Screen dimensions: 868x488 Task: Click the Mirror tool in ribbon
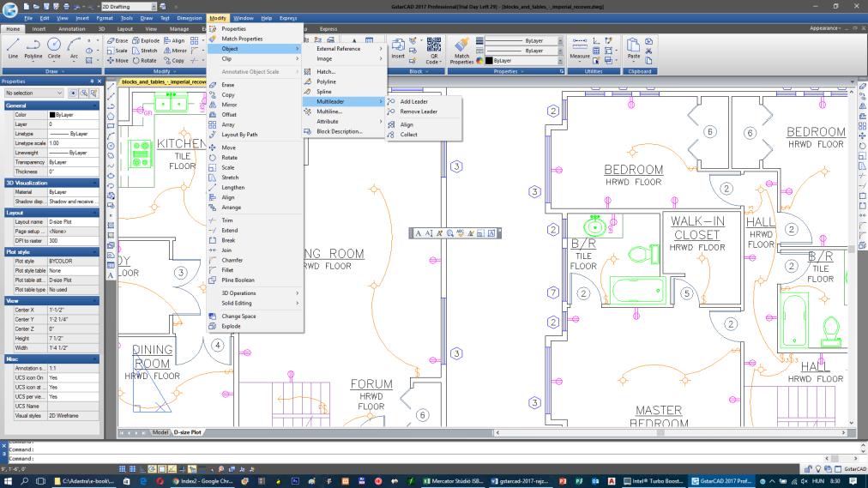tap(176, 51)
